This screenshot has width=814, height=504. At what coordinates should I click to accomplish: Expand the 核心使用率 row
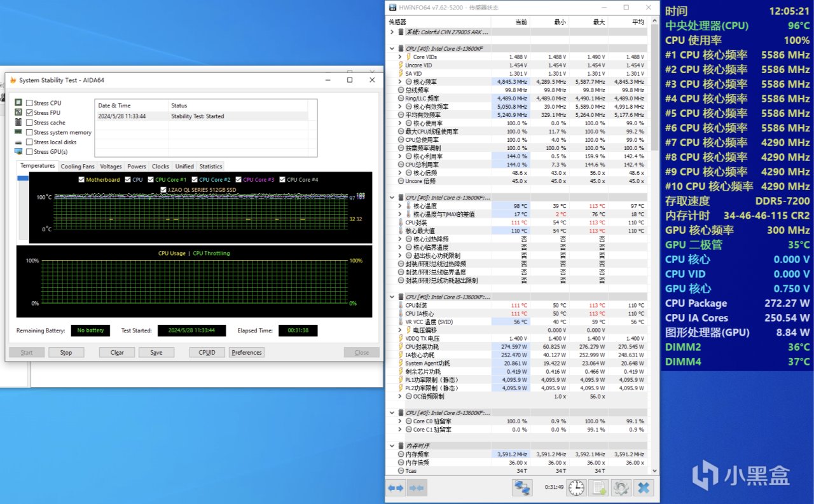click(x=400, y=123)
